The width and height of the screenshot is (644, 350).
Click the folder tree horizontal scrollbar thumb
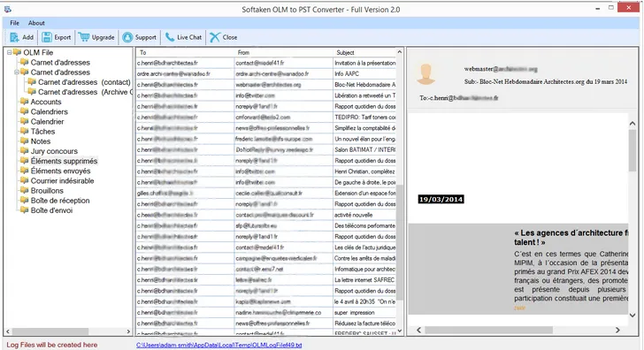pos(50,331)
